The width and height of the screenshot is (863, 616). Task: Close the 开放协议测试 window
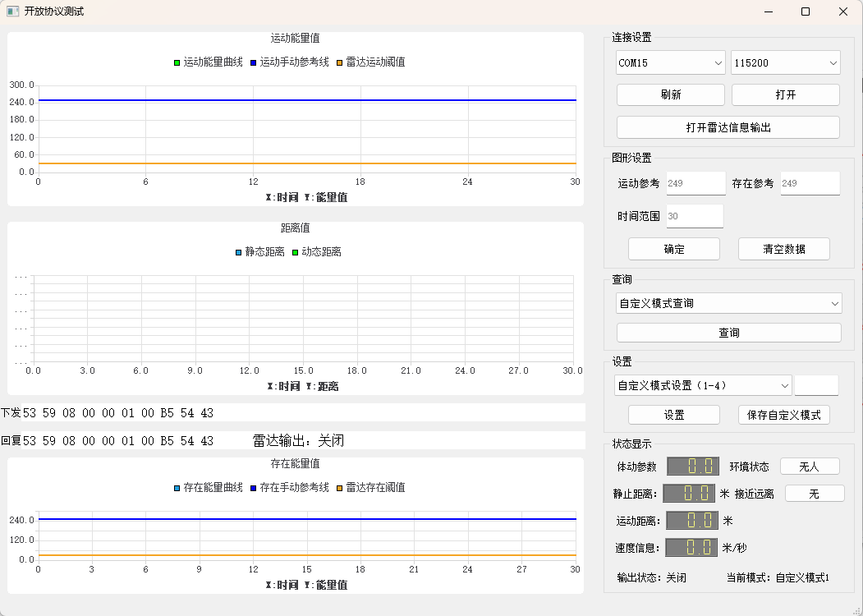pyautogui.click(x=842, y=11)
